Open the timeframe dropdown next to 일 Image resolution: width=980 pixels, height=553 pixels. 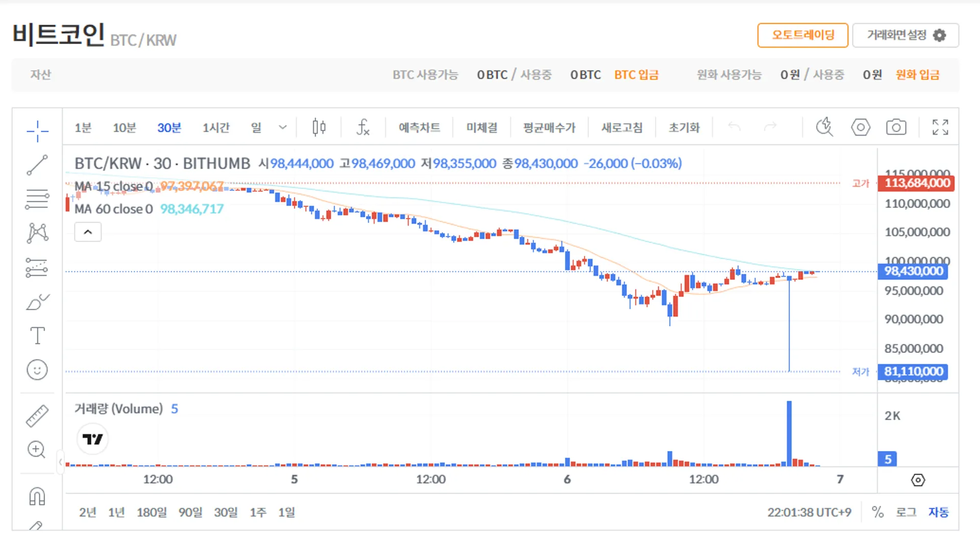283,128
